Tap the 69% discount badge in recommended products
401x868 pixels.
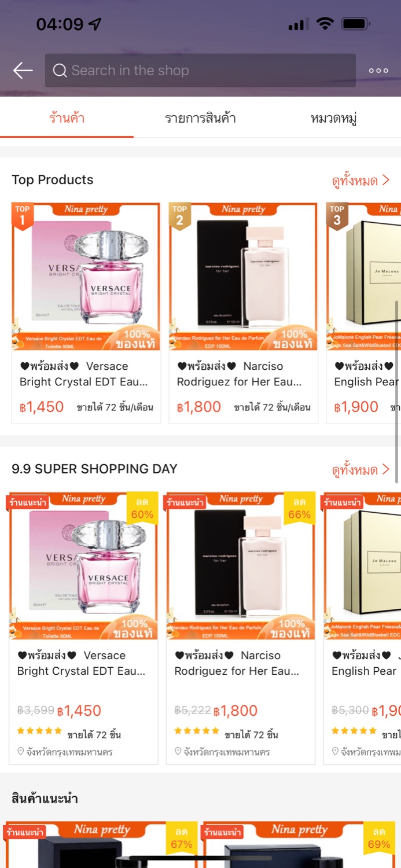click(x=379, y=838)
